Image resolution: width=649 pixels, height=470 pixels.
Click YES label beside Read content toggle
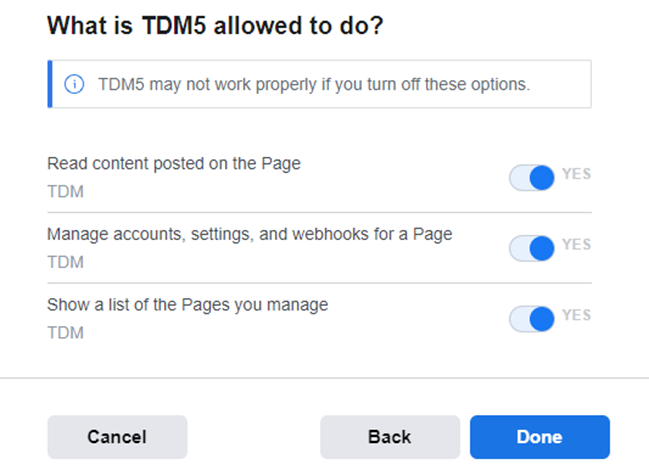click(x=576, y=174)
